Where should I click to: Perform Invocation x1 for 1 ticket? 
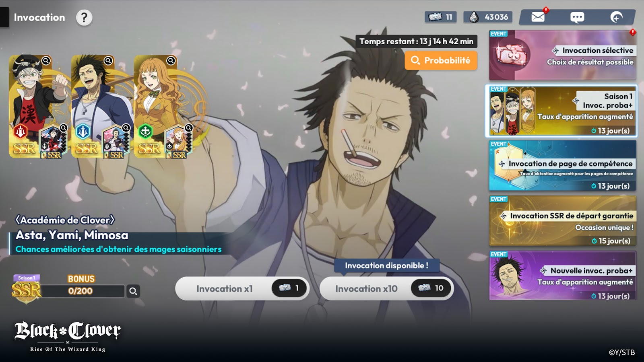[x=242, y=288]
